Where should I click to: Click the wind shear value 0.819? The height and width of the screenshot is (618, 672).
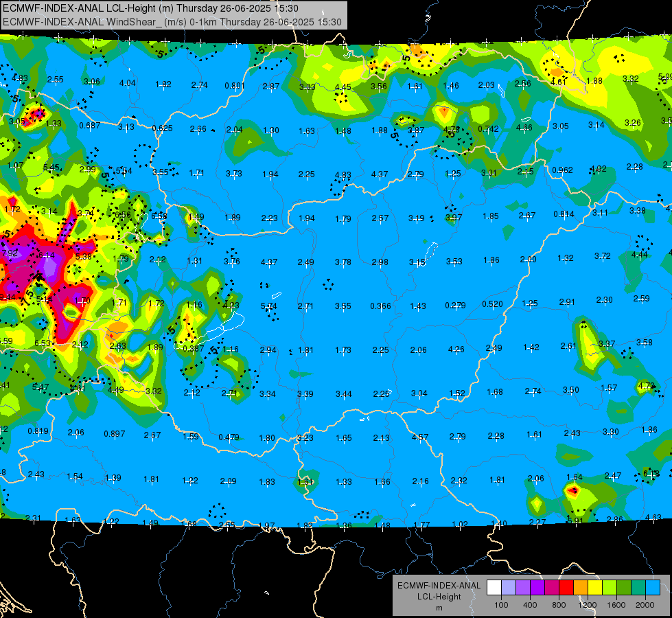tap(38, 431)
